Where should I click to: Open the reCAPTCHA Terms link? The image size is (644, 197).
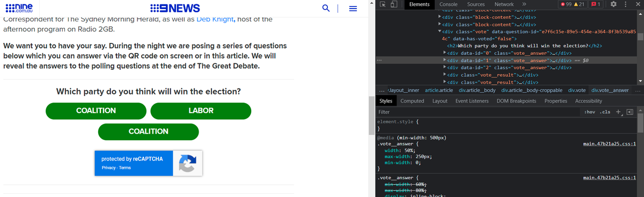coord(125,168)
